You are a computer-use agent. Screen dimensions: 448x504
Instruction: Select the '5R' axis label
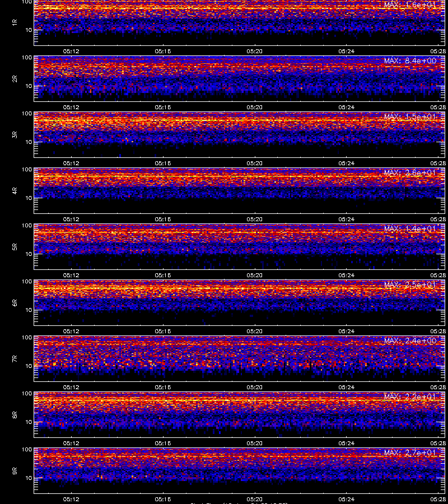pyautogui.click(x=15, y=246)
